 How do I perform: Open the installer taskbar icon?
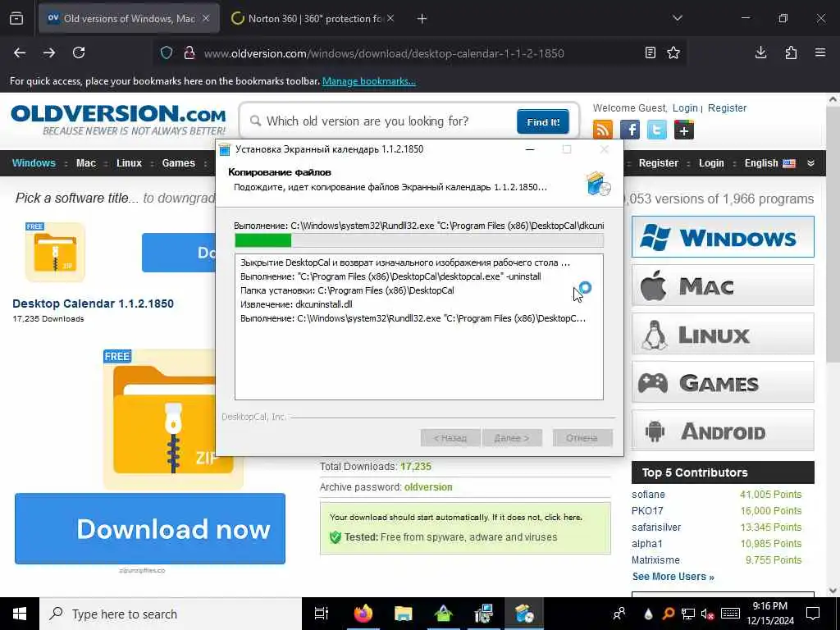coord(524,614)
